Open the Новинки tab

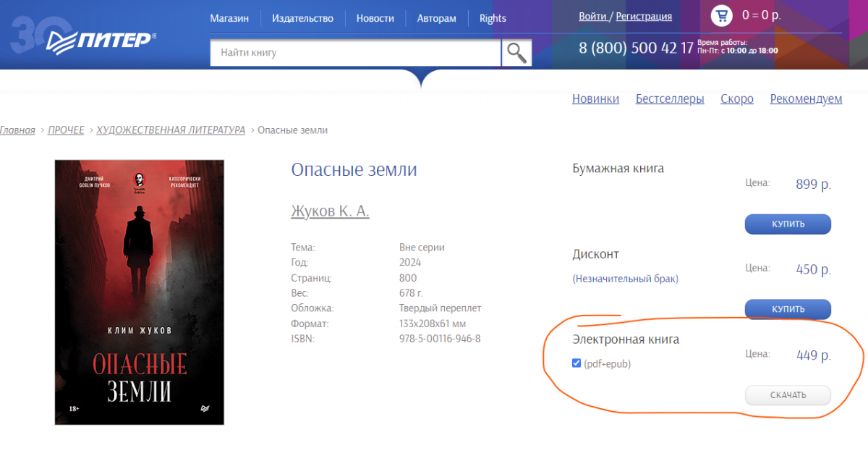595,99
